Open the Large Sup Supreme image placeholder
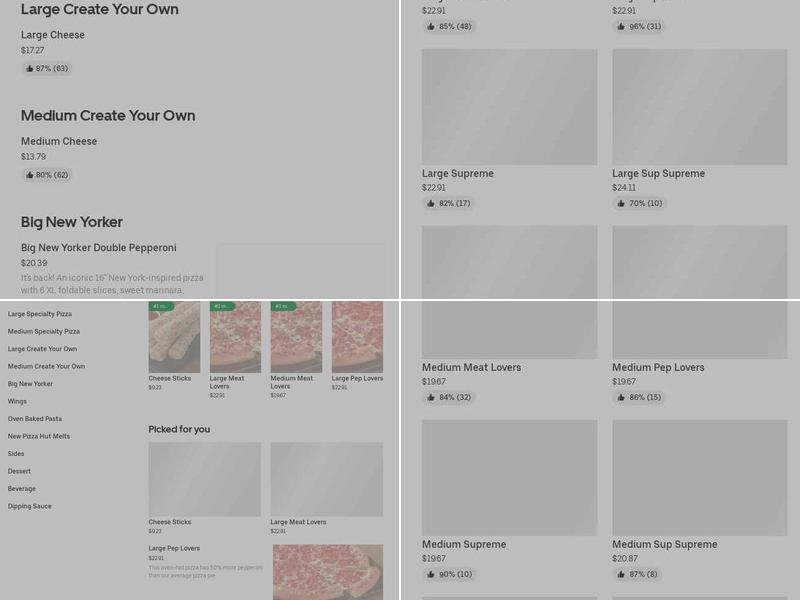The image size is (800, 600). pyautogui.click(x=699, y=107)
